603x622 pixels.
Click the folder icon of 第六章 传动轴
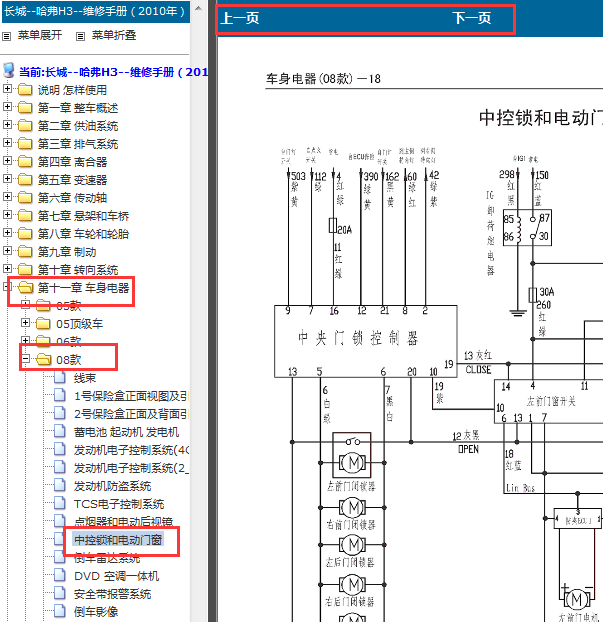click(25, 198)
